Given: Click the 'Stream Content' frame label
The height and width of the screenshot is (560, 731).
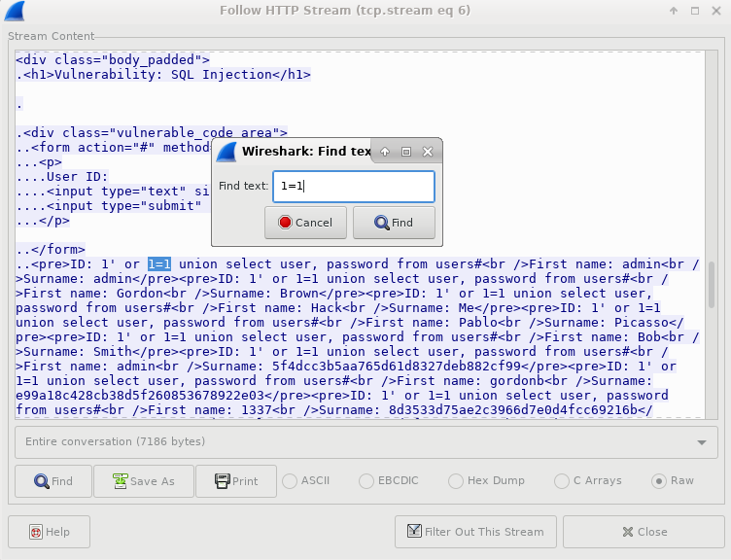Looking at the screenshot, I should point(52,36).
